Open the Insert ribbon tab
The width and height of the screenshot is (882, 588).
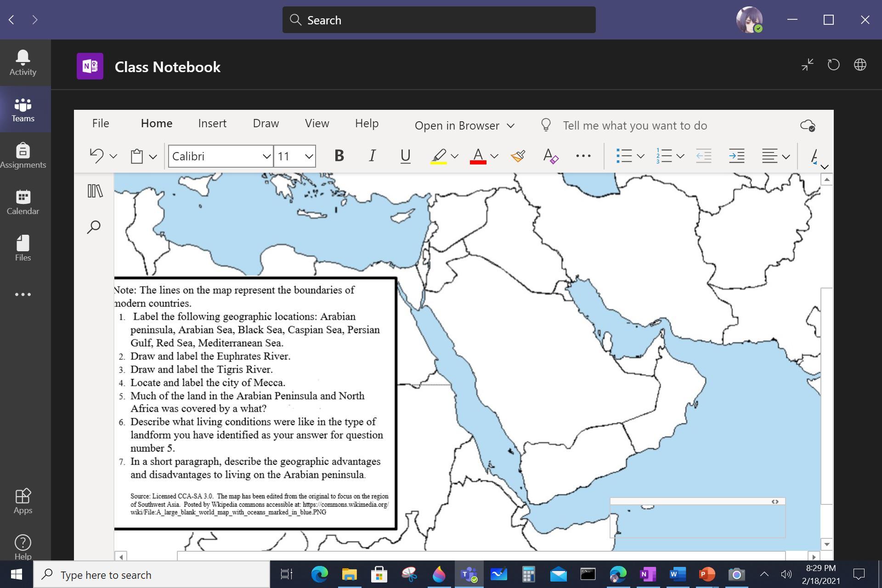[212, 124]
